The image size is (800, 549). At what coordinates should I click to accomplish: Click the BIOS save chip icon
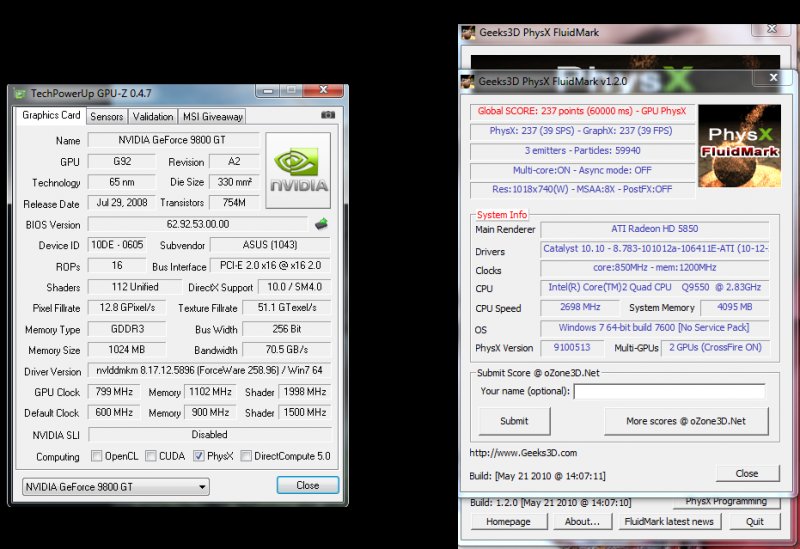(x=321, y=224)
